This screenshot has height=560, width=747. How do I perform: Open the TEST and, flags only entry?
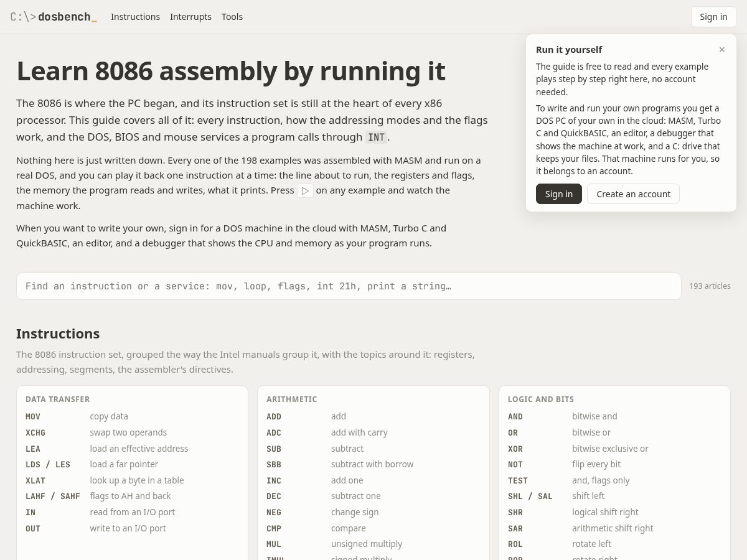pyautogui.click(x=614, y=480)
